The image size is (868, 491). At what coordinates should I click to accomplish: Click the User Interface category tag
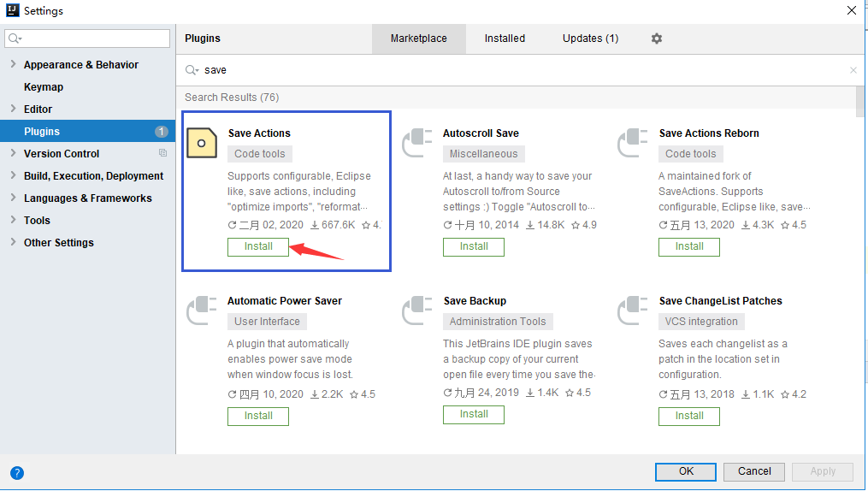267,322
